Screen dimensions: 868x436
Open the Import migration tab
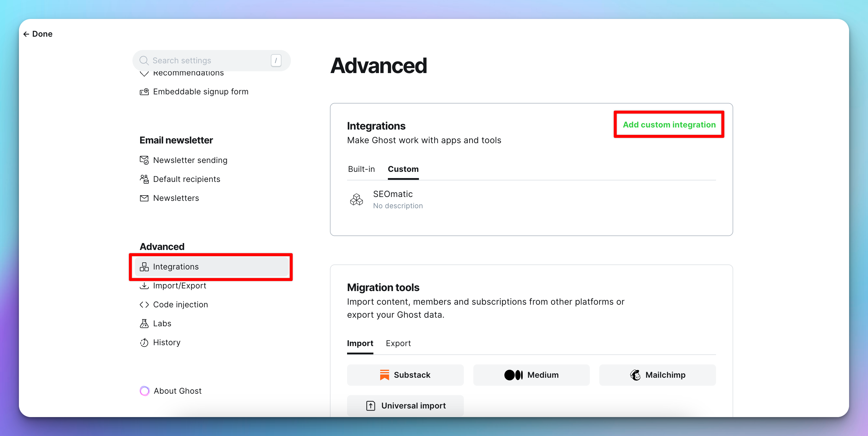(360, 343)
